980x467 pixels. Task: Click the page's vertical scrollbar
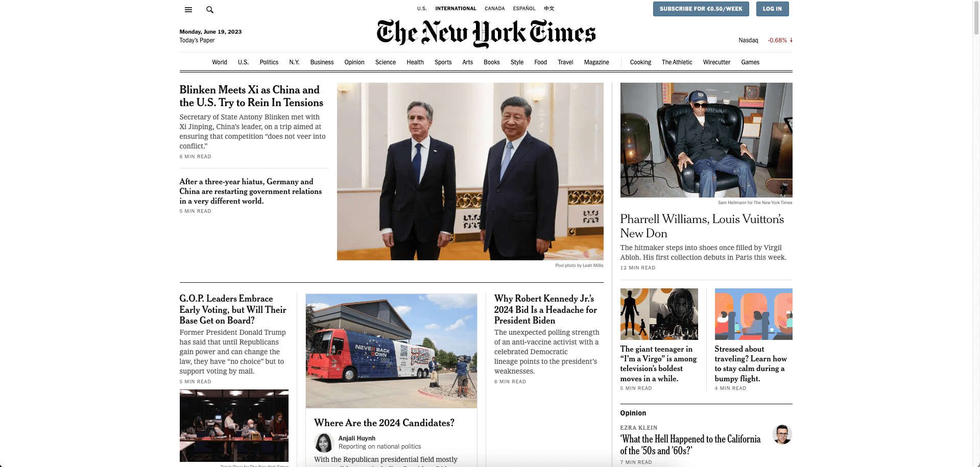click(976, 233)
